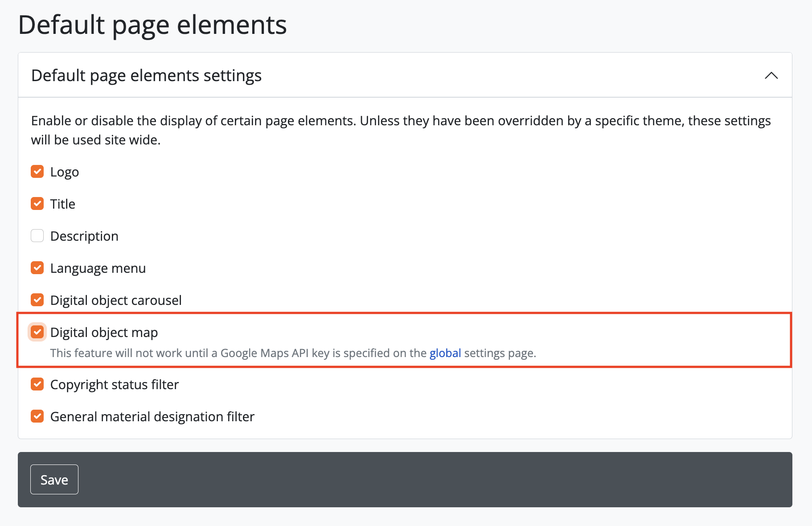This screenshot has width=812, height=526.
Task: Click the 'Description' label text
Action: [x=84, y=236]
